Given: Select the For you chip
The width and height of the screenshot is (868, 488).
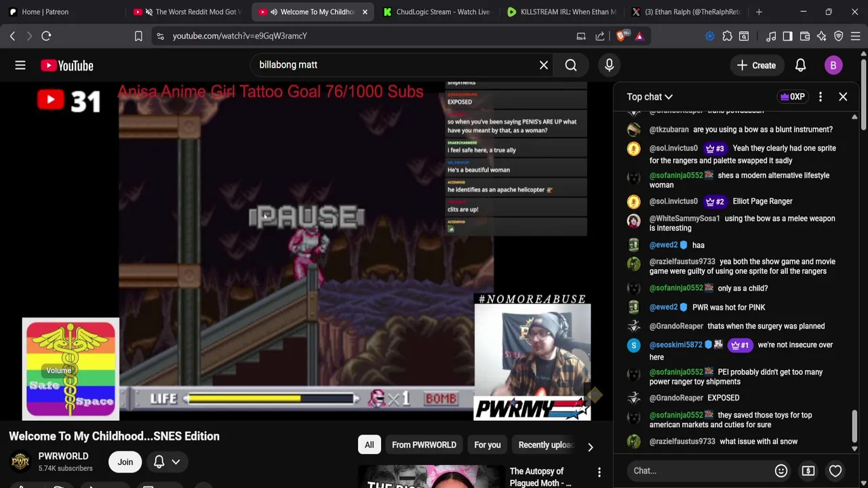Looking at the screenshot, I should pos(488,445).
